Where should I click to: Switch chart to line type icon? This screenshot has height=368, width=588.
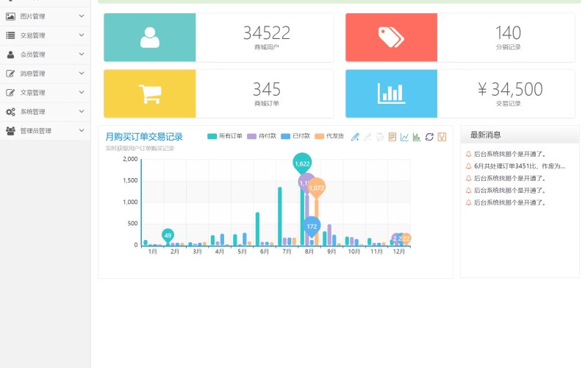tap(405, 137)
